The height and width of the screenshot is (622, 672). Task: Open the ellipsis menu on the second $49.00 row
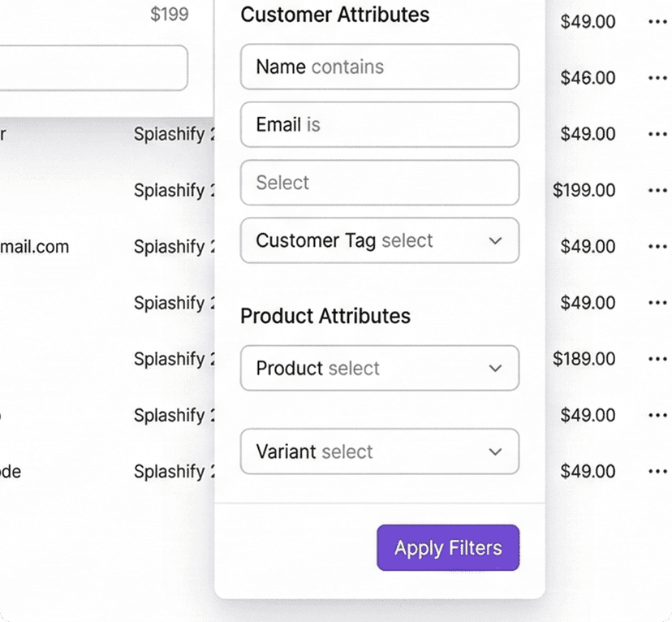658,134
